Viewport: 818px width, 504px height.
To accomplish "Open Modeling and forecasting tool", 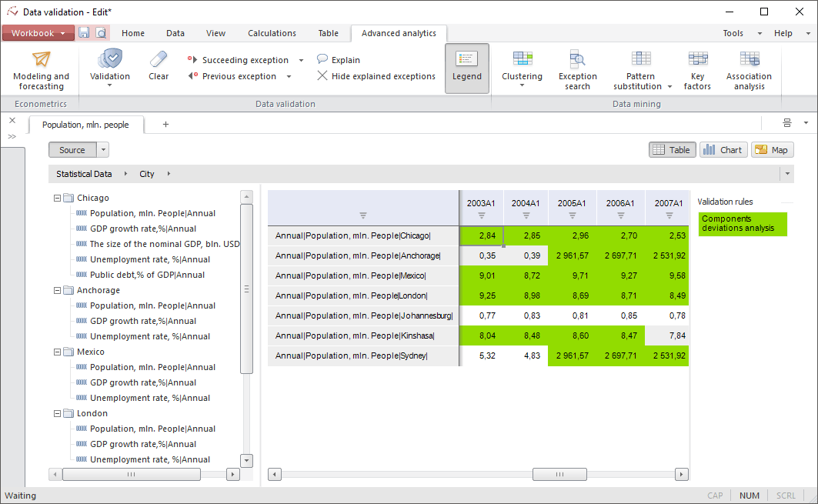I will pyautogui.click(x=41, y=69).
